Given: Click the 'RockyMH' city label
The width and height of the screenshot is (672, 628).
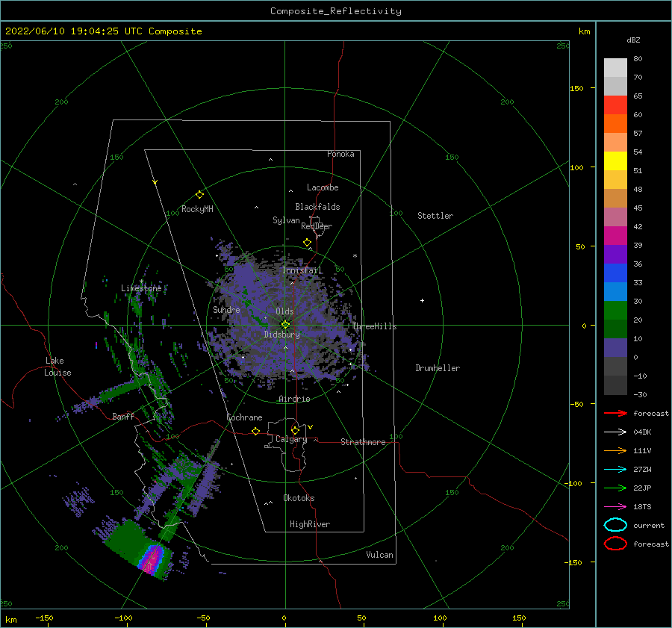Looking at the screenshot, I should (x=197, y=209).
